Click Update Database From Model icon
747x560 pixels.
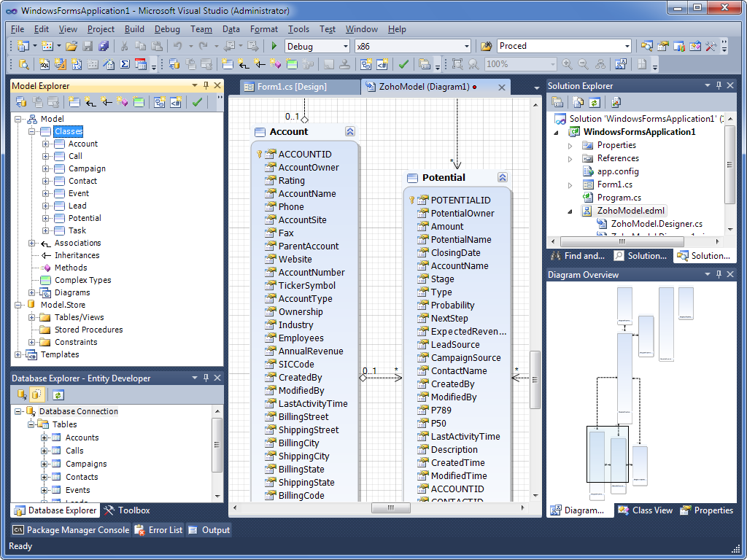tap(20, 101)
